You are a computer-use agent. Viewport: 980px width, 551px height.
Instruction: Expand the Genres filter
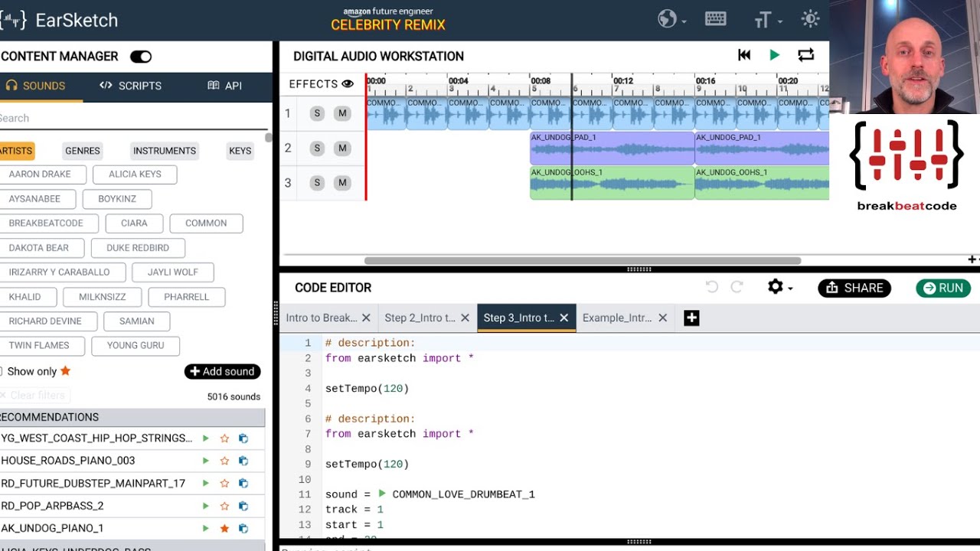pos(83,151)
